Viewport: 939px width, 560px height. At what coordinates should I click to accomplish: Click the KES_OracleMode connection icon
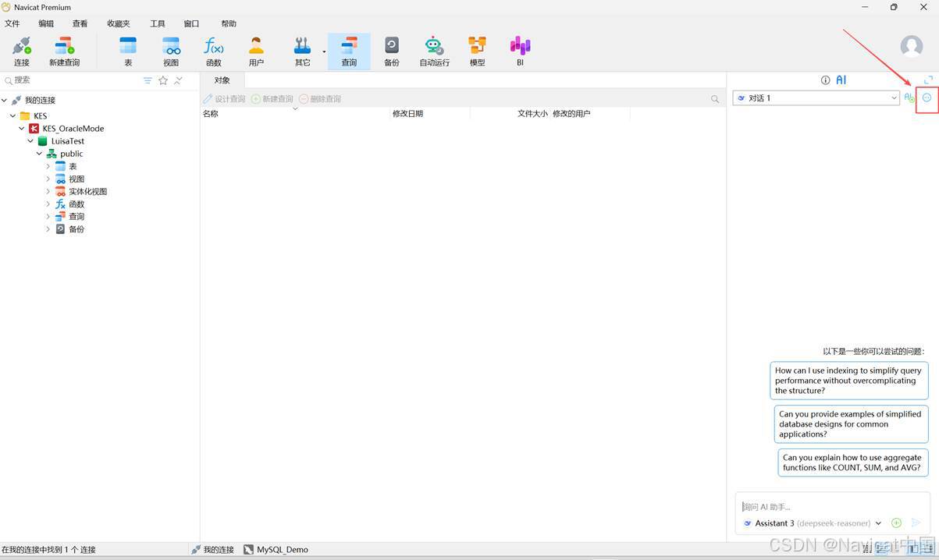click(34, 128)
